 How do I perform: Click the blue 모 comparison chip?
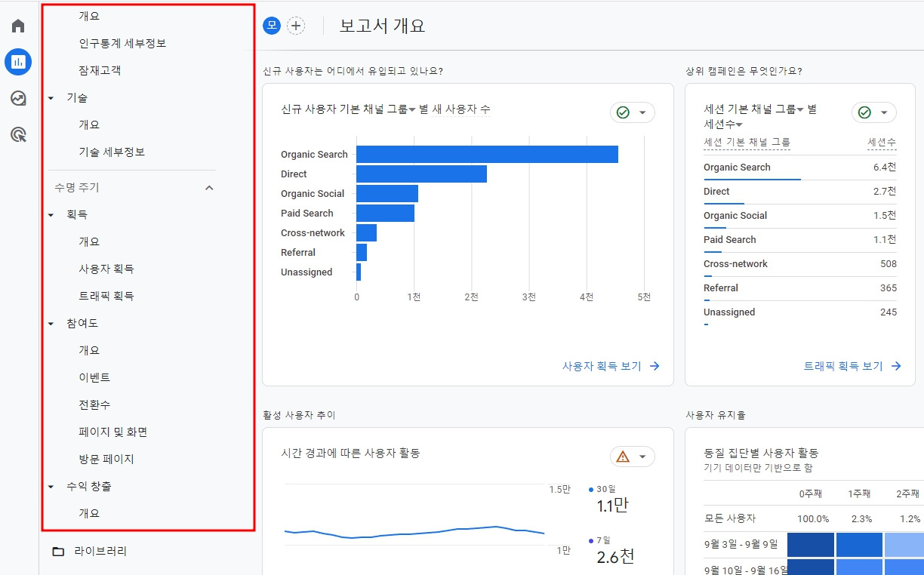tap(272, 25)
